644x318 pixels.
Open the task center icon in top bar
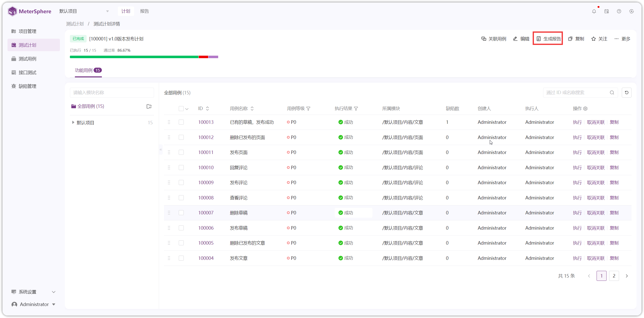coord(607,11)
